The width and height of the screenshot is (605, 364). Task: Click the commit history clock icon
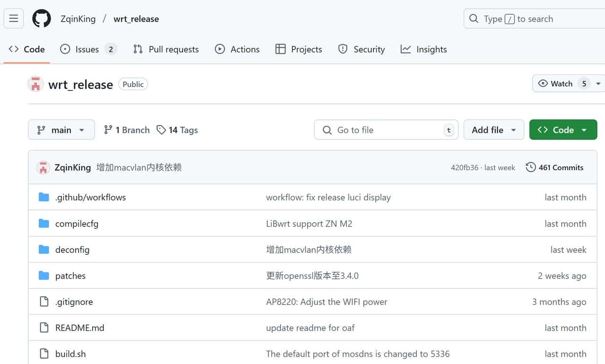click(x=530, y=167)
